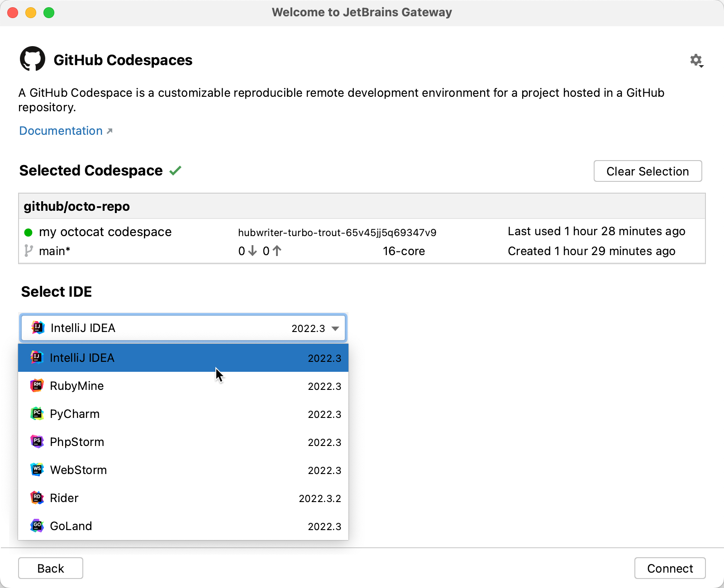The height and width of the screenshot is (588, 724).
Task: Click the Rider icon
Action: coord(37,498)
